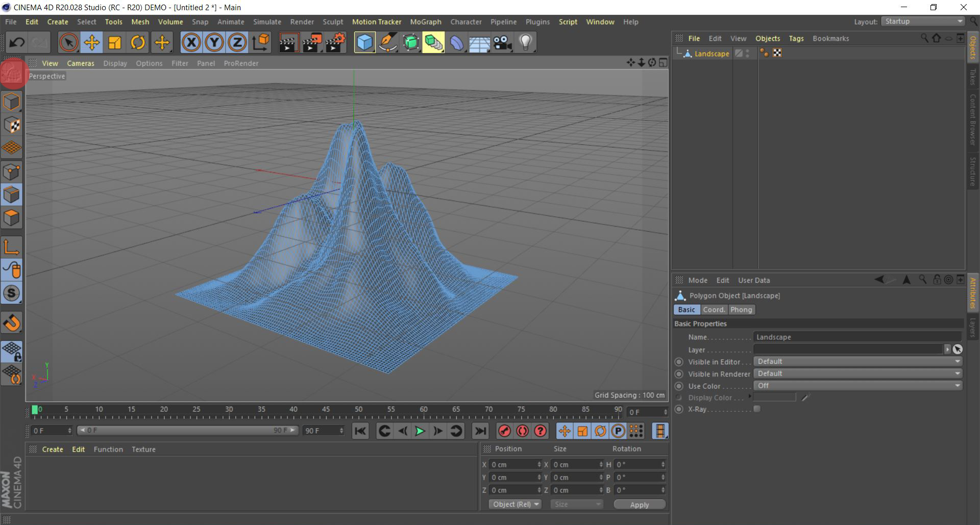Image resolution: width=980 pixels, height=525 pixels.
Task: Expand the Layer field arrow
Action: pyautogui.click(x=947, y=349)
